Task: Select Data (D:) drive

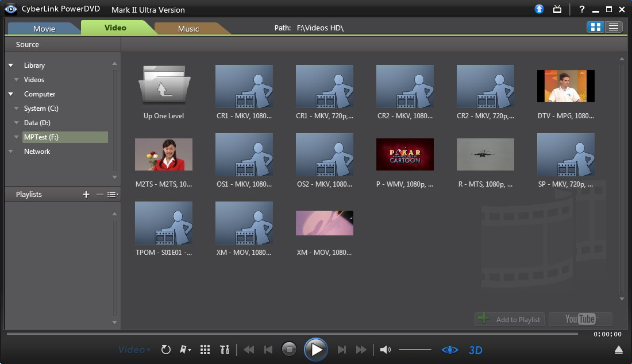Action: pyautogui.click(x=37, y=123)
